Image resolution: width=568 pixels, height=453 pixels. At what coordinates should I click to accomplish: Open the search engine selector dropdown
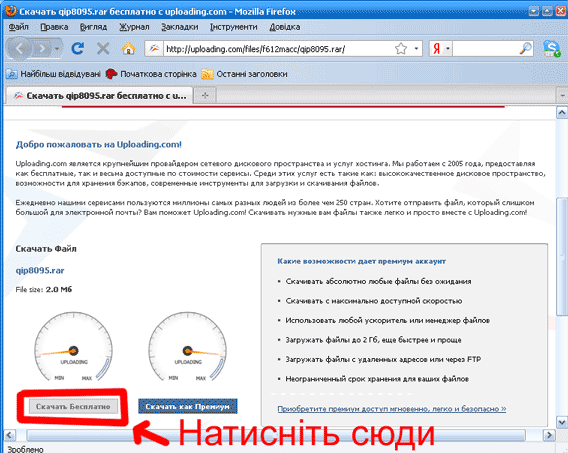(x=448, y=49)
